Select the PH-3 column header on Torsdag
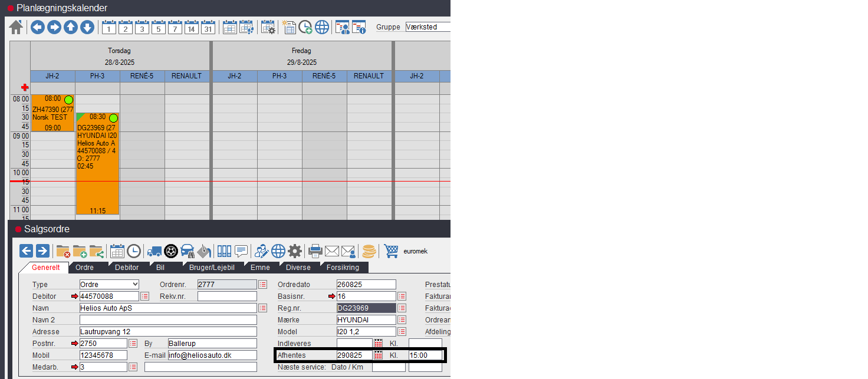The height and width of the screenshot is (379, 868). click(97, 76)
